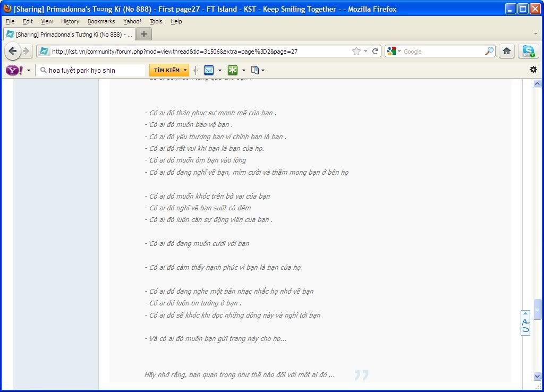Screen dimensions: 544x392
Task: Click the vertical scrollbar down arrow
Action: pos(537,376)
